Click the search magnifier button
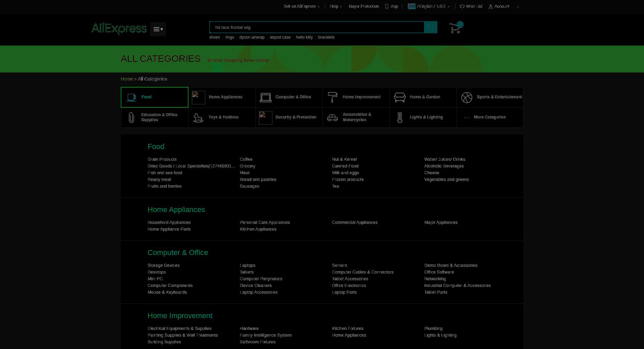Image resolution: width=644 pixels, height=349 pixels. (x=431, y=27)
